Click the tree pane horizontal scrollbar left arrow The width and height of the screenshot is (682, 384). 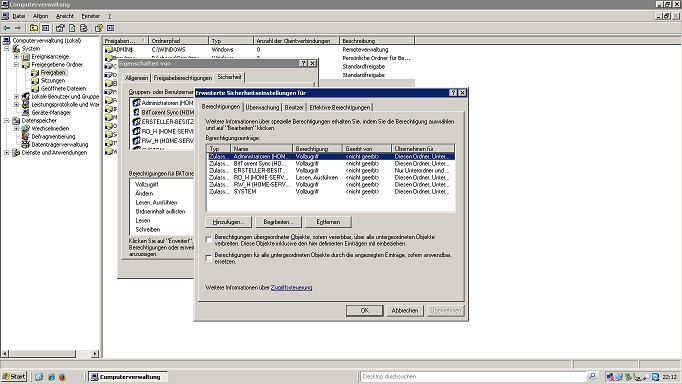(5, 354)
